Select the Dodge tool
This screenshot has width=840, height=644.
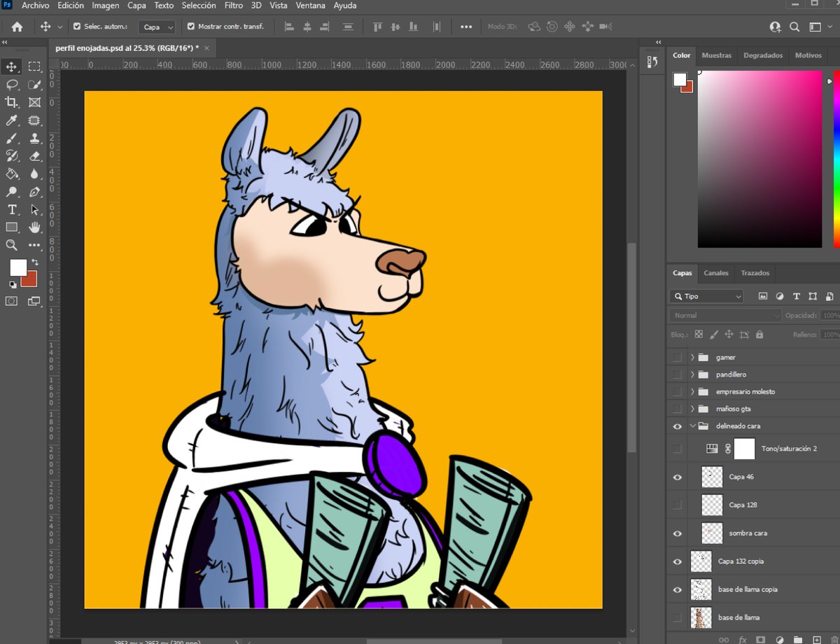click(12, 192)
